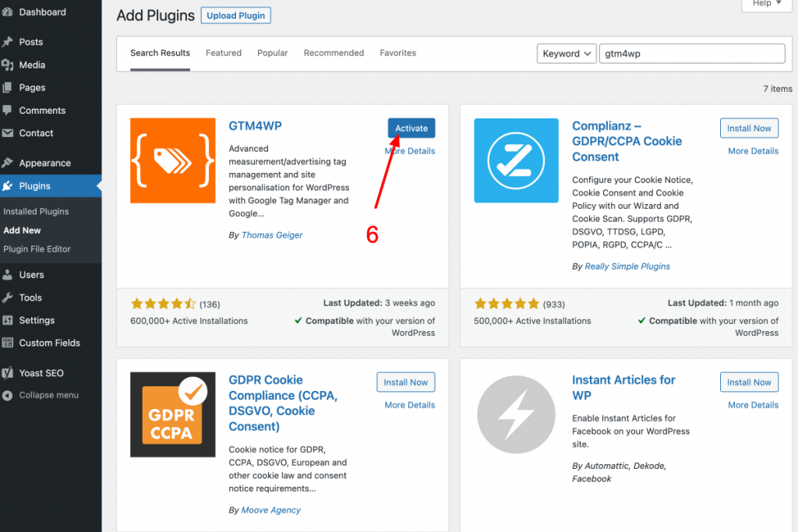Click the Pages icon in sidebar
Viewport: 798px width, 532px height.
tap(7, 87)
